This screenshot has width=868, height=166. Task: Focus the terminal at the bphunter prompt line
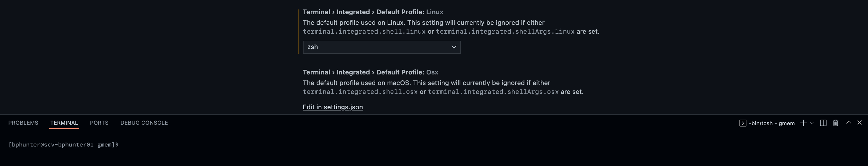63,145
